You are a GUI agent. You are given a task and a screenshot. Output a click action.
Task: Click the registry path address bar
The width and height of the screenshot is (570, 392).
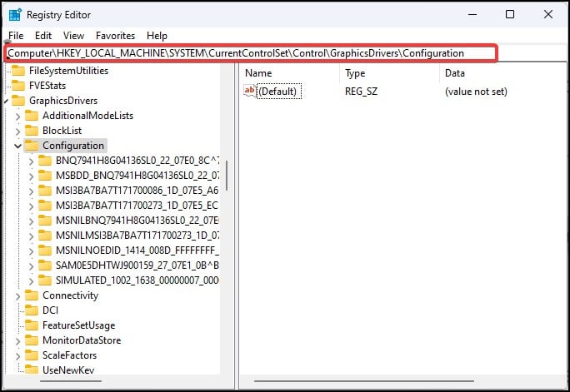coord(251,53)
